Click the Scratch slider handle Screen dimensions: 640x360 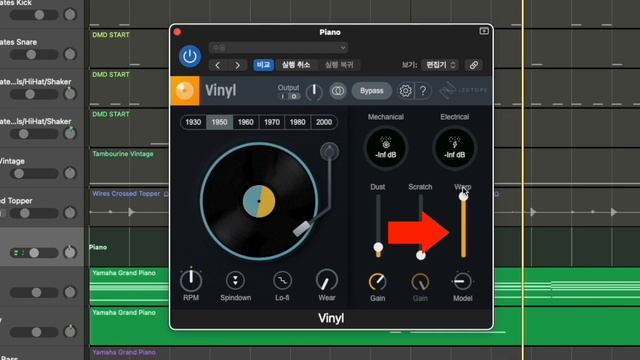coord(420,256)
